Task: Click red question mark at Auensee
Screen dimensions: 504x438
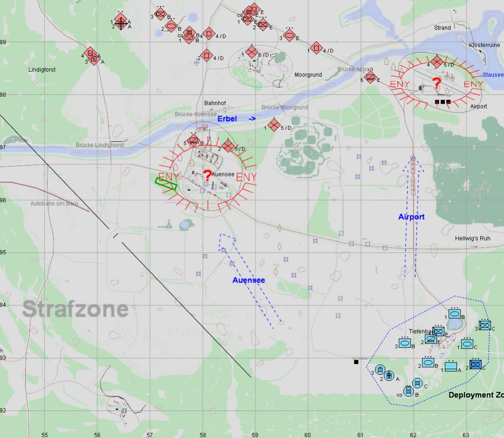Action: click(207, 175)
